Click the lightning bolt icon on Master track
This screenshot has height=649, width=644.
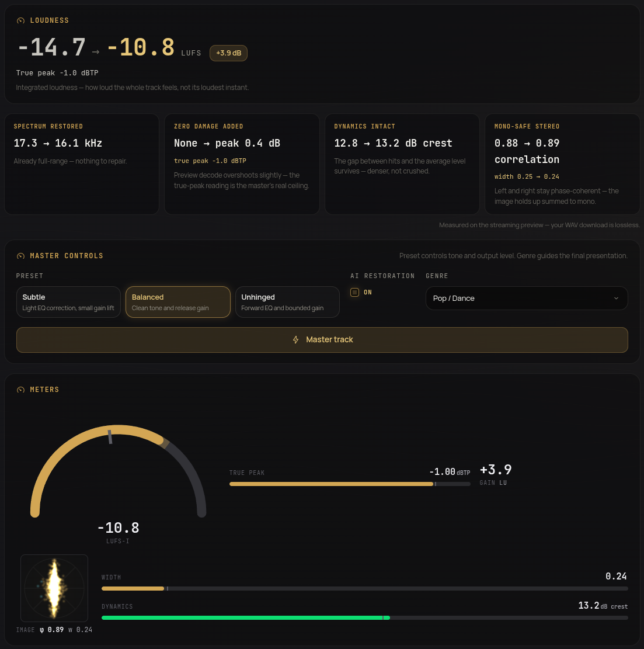point(296,340)
